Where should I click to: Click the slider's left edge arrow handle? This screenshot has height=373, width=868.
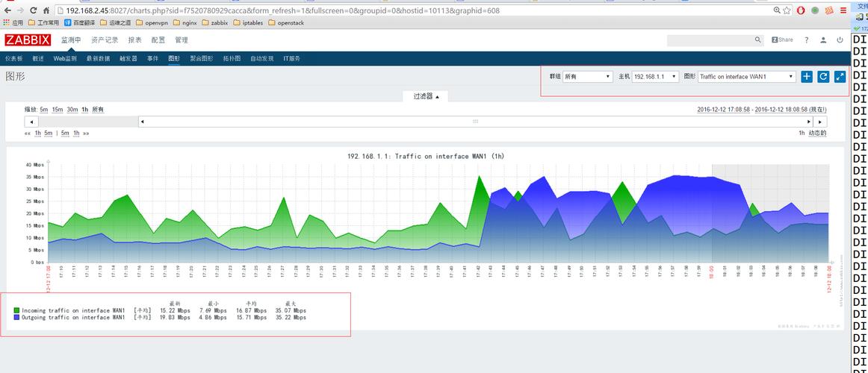pos(143,122)
